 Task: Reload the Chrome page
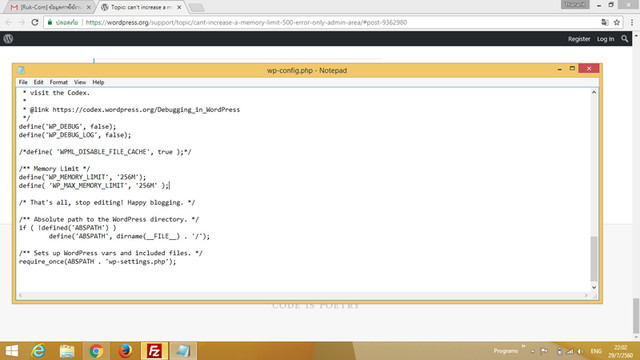(35, 22)
